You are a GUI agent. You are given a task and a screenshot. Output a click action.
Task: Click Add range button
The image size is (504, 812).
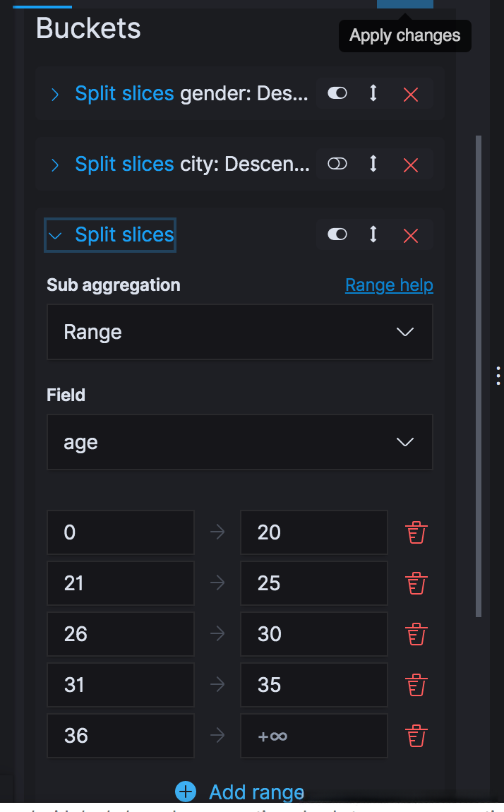tap(240, 792)
